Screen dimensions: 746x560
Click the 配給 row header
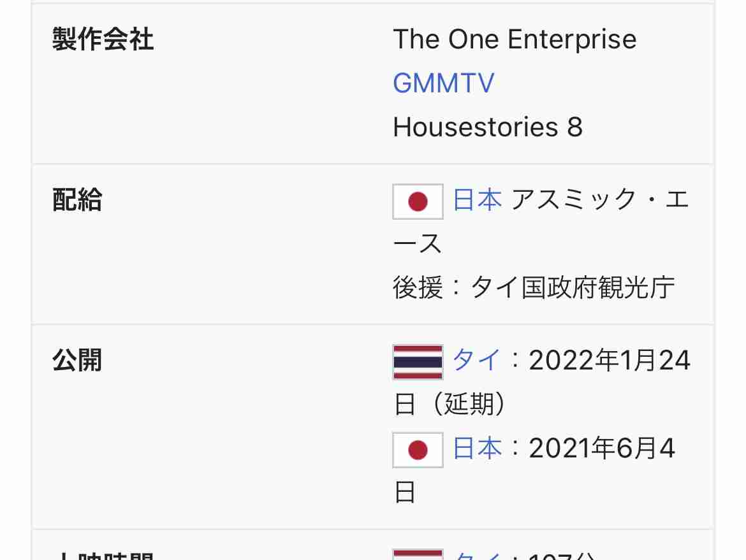coord(77,199)
